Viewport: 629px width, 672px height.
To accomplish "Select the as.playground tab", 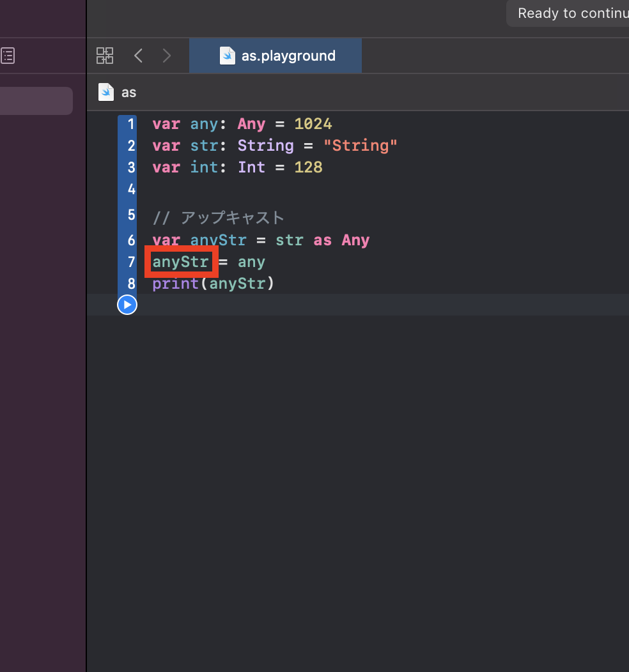I will [x=276, y=56].
